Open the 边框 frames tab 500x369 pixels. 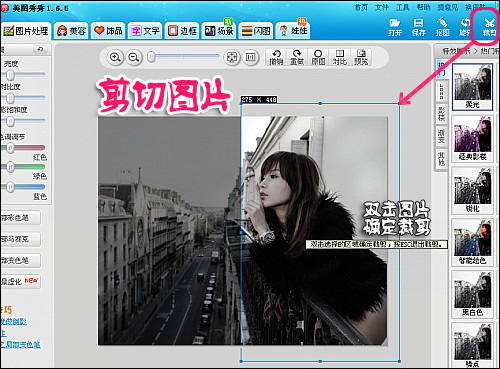click(182, 31)
